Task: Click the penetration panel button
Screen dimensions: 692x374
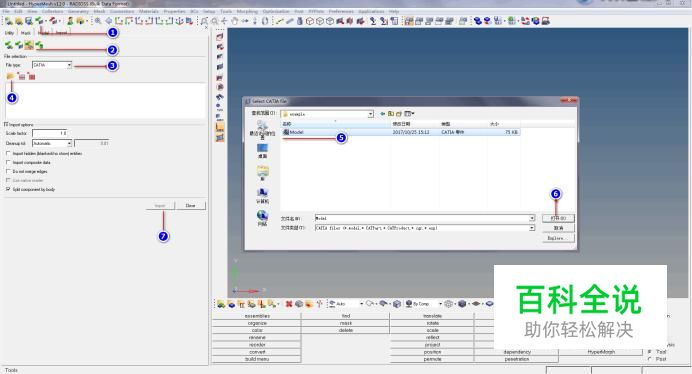Action: tap(516, 359)
